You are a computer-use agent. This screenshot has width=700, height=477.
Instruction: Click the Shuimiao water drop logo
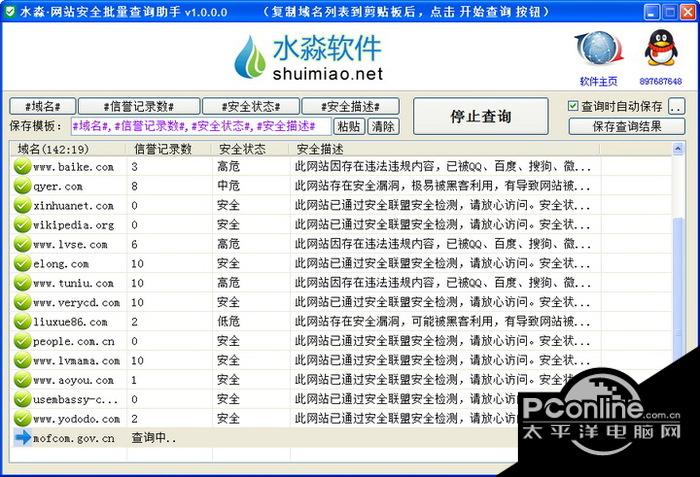coord(250,57)
